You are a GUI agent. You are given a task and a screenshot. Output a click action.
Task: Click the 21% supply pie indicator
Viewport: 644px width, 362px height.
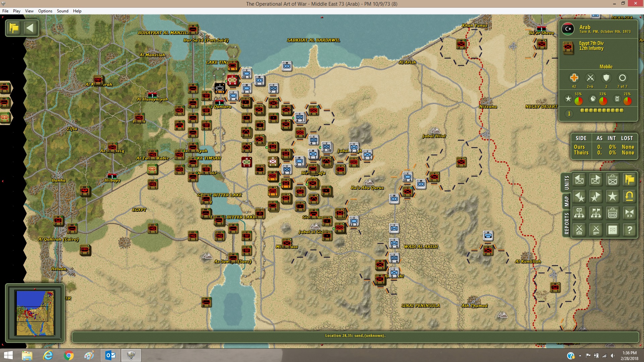(627, 101)
